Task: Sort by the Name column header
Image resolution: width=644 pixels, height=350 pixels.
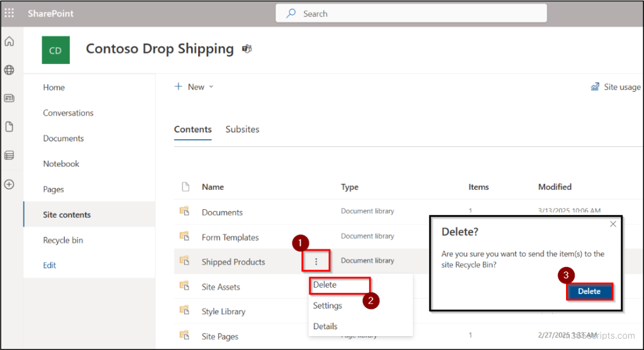Action: [213, 187]
